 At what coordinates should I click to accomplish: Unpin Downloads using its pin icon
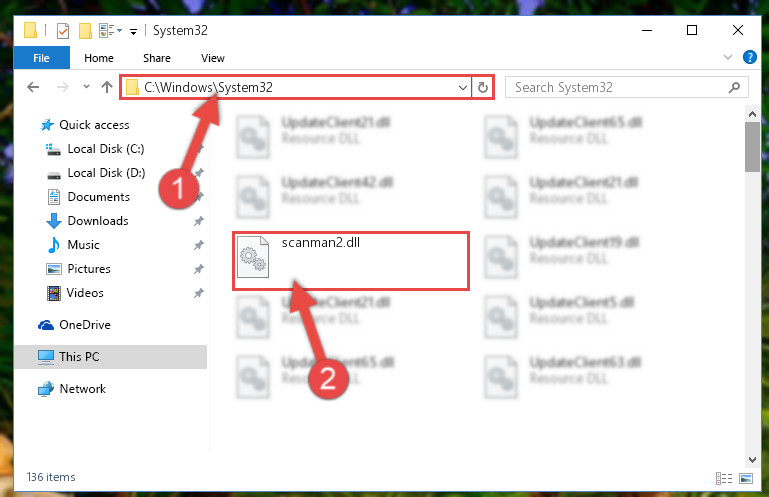(198, 221)
